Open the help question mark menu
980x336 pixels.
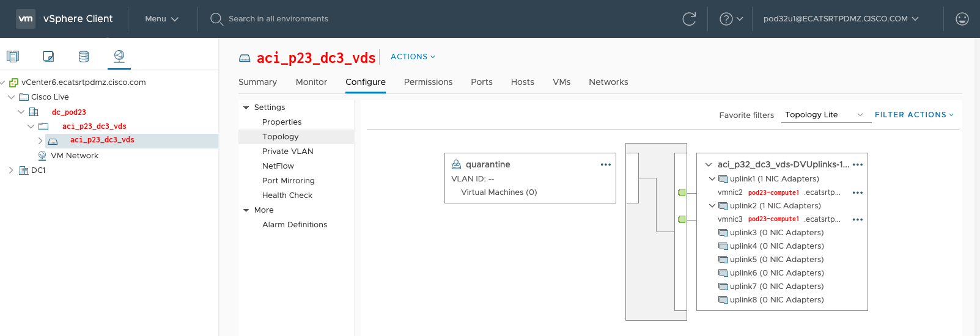[x=731, y=19]
